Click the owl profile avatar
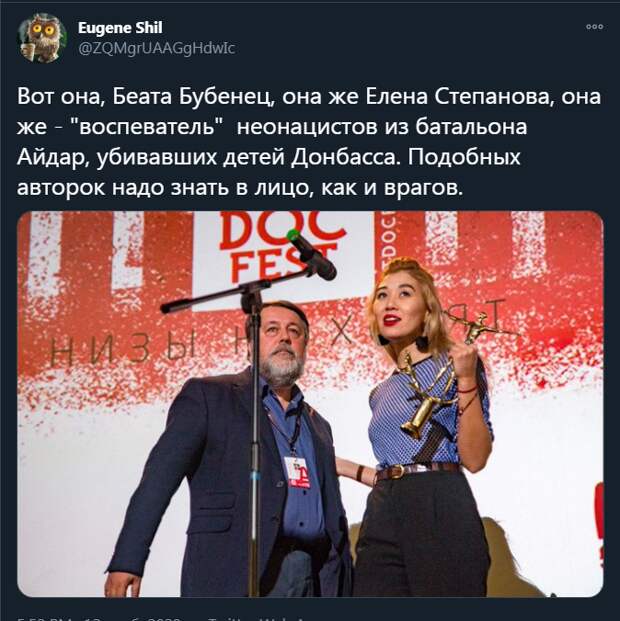620x621 pixels. click(42, 38)
